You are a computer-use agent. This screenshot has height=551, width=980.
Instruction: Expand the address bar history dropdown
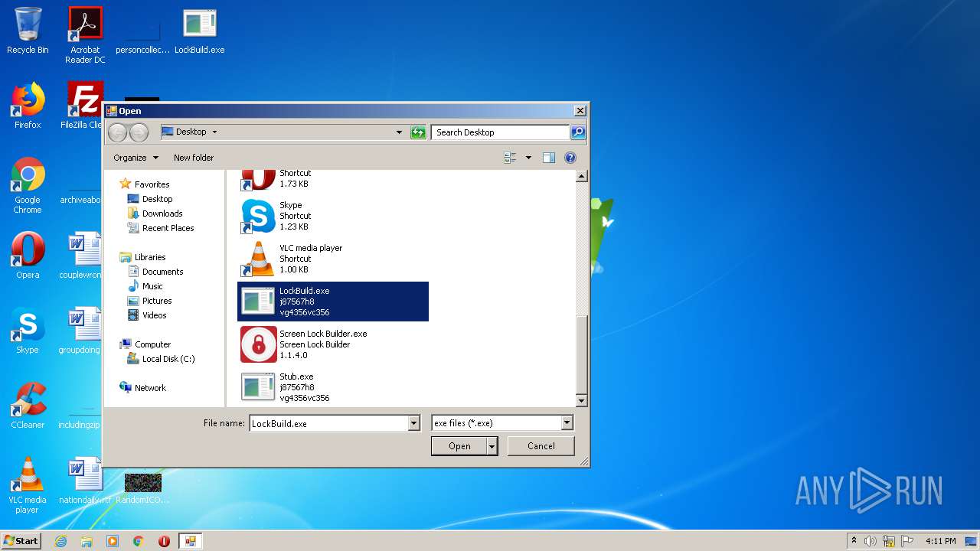click(399, 132)
